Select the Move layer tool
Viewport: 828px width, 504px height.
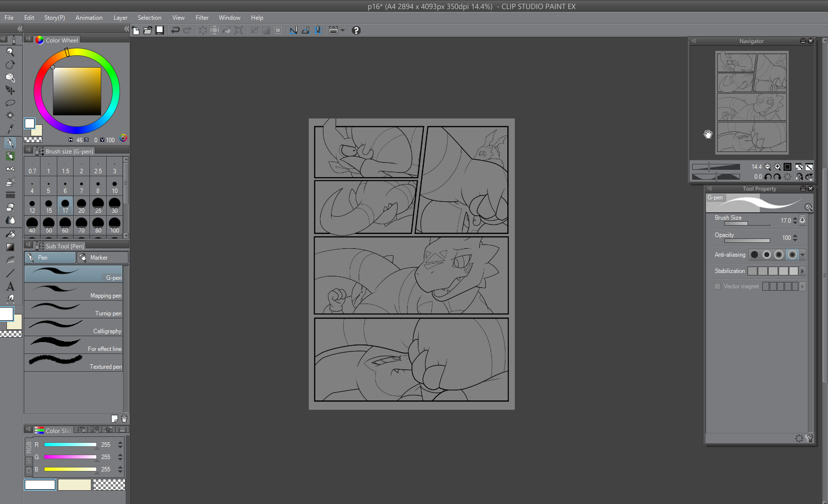tap(10, 90)
